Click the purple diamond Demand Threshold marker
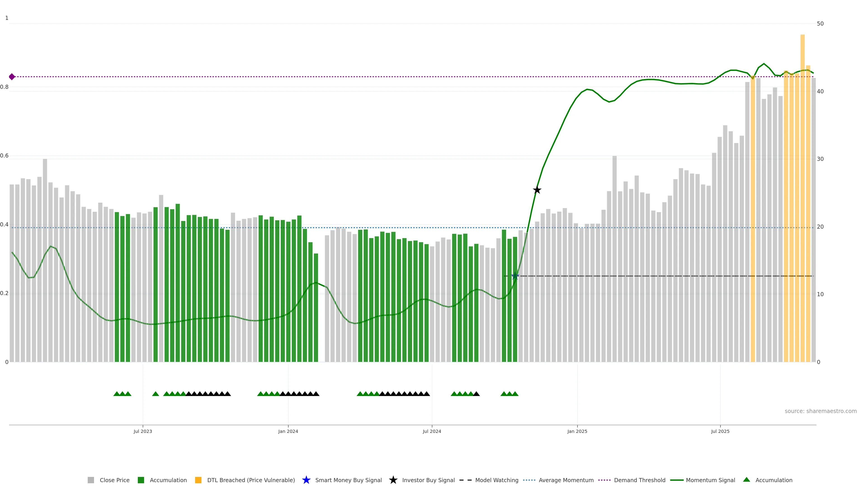The height and width of the screenshot is (488, 868). (12, 77)
